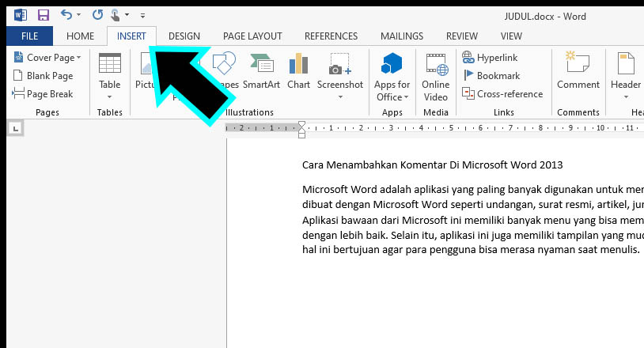Click the Screenshot camera icon

[339, 63]
